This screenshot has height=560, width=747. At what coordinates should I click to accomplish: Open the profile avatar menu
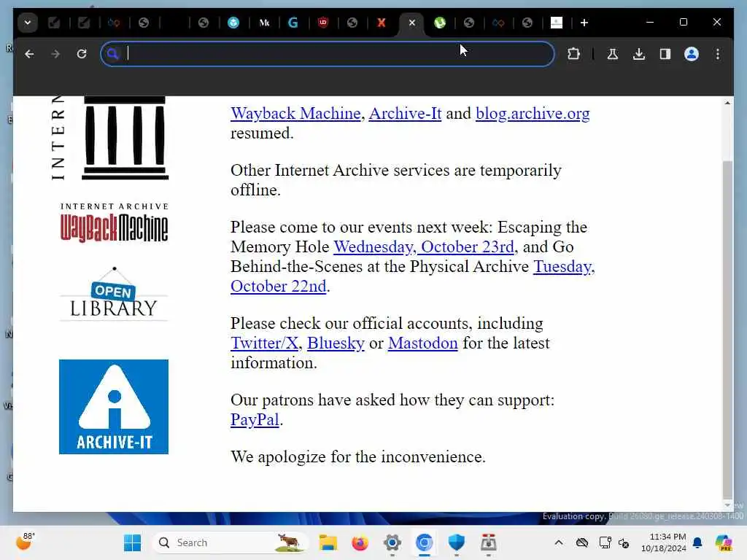pos(692,54)
